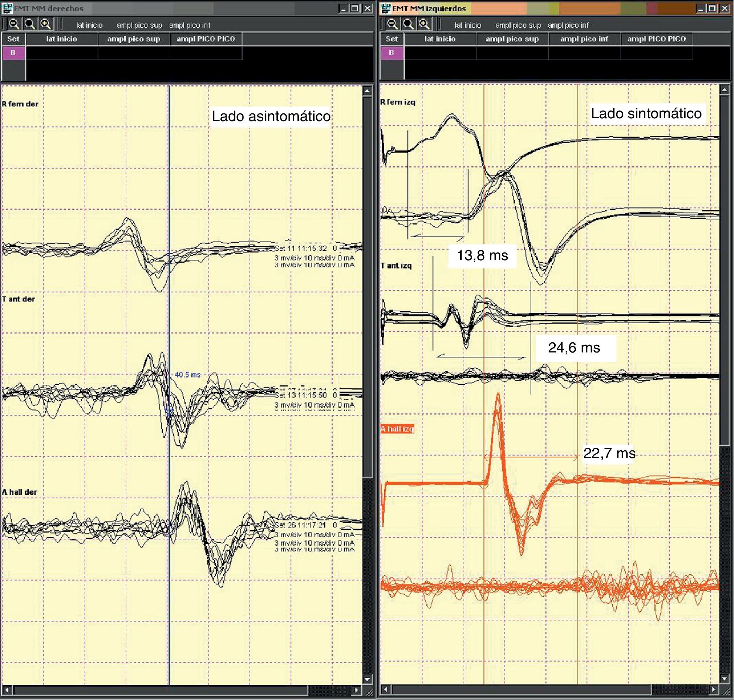The image size is (734, 700).
Task: Click zoom out magnifier in izquierdos window
Action: (393, 25)
